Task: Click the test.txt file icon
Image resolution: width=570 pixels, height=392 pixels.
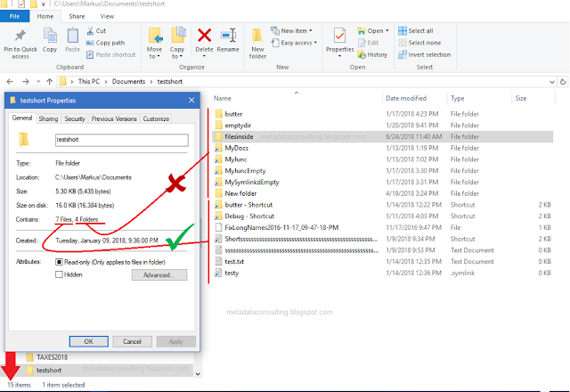Action: point(218,261)
